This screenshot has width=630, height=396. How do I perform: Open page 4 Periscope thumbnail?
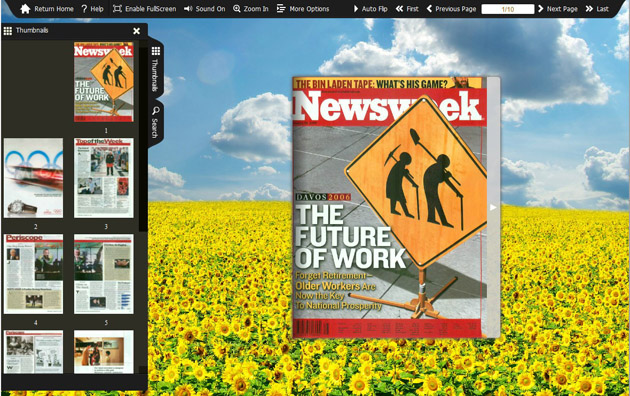(33, 274)
